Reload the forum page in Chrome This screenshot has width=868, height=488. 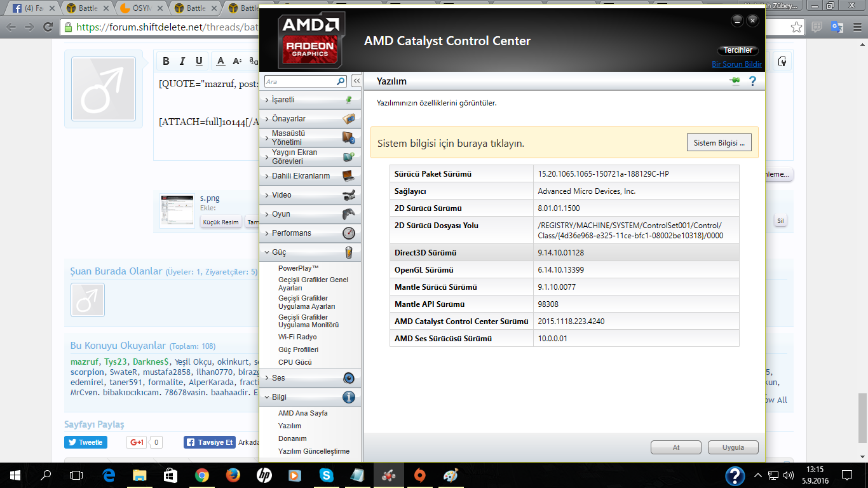(x=47, y=27)
